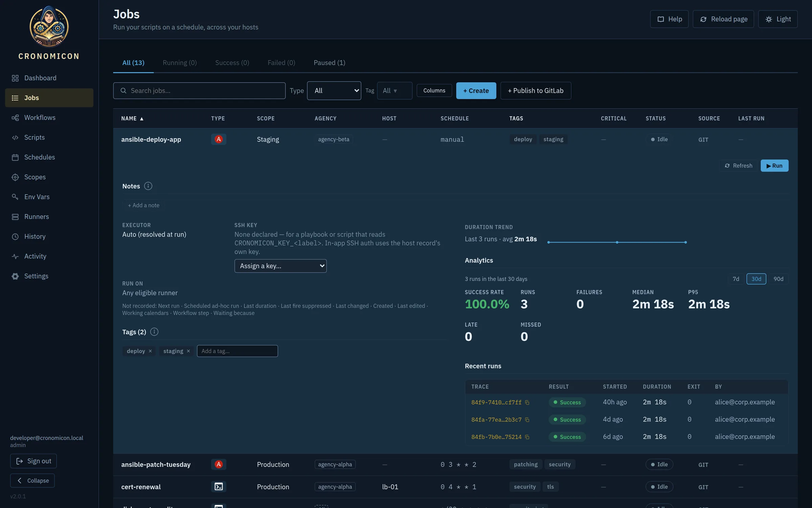
Task: Collapse the sidebar
Action: [32, 481]
